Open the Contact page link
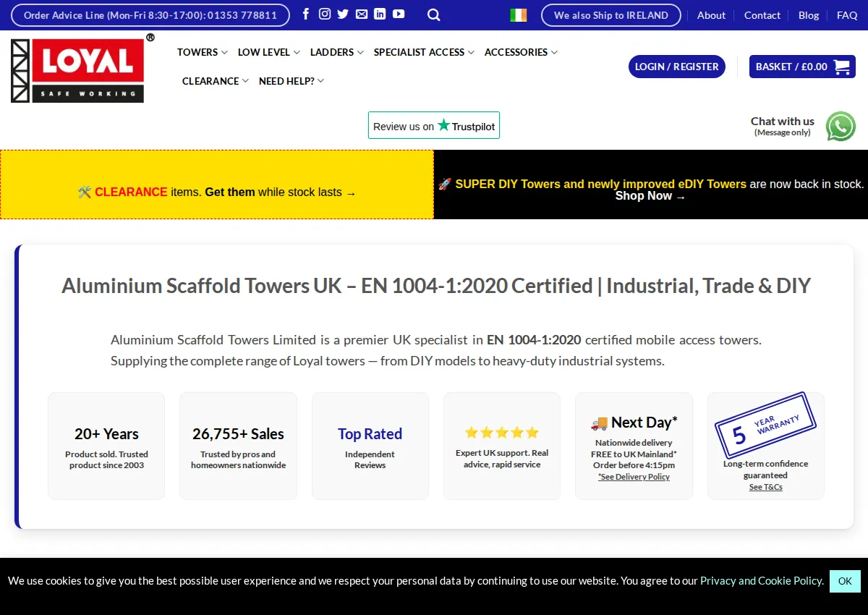 pyautogui.click(x=762, y=15)
